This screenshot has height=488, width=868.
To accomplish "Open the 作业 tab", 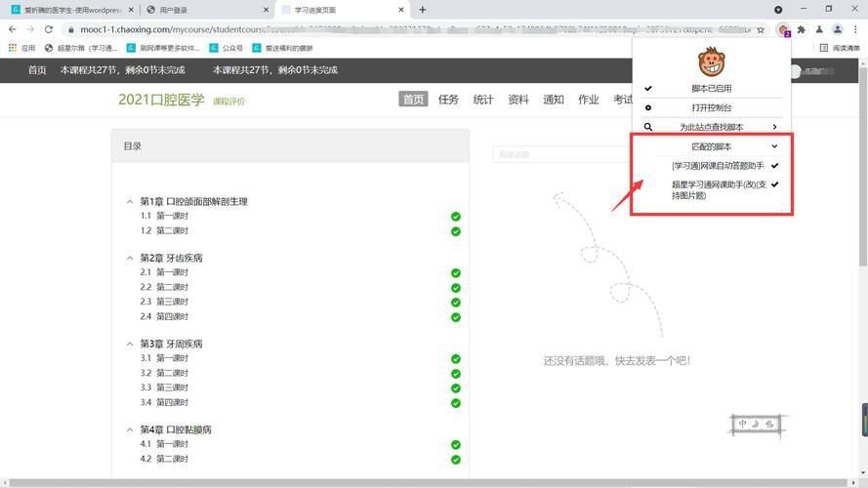I will point(588,100).
